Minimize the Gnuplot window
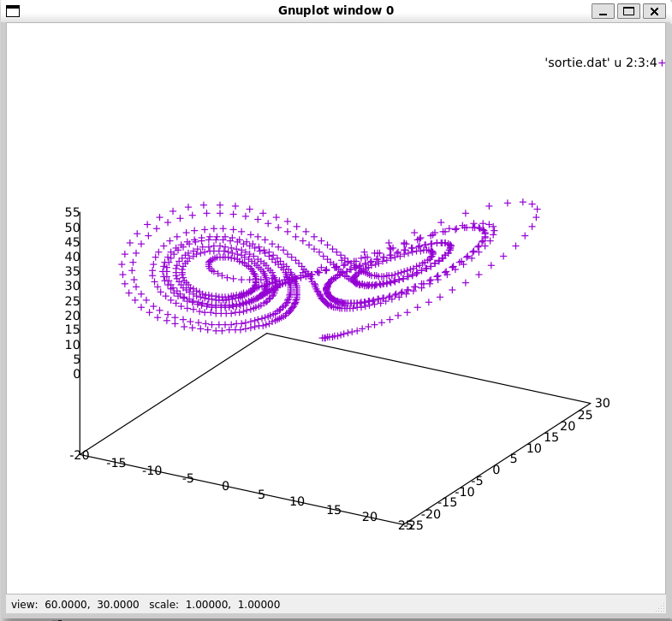 (x=604, y=10)
